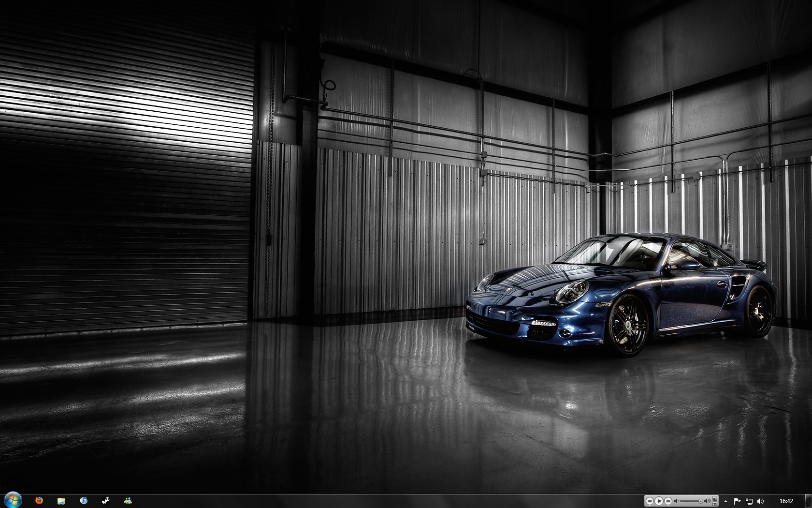The height and width of the screenshot is (508, 812).
Task: Open the iTunes toolbar dropdown menu
Action: coord(715,504)
